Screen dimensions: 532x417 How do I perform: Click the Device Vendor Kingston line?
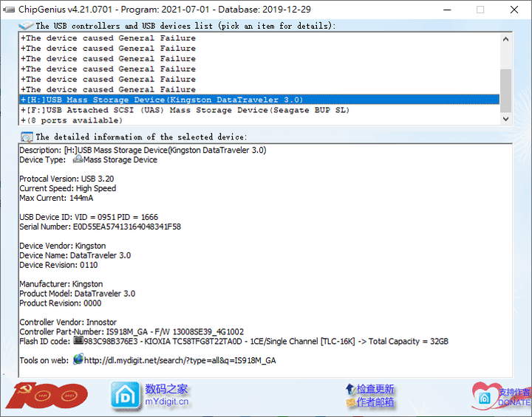(x=62, y=246)
